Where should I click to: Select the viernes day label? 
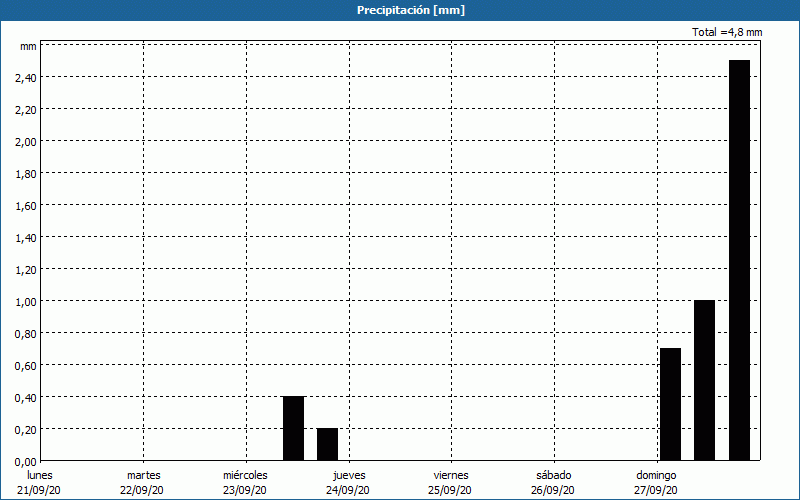coord(451,475)
